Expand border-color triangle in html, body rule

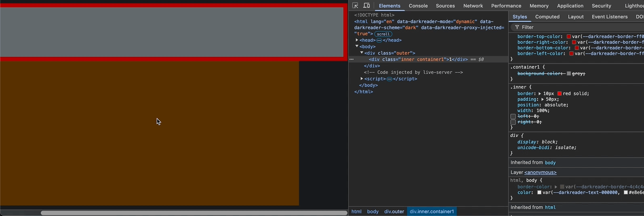tap(556, 187)
